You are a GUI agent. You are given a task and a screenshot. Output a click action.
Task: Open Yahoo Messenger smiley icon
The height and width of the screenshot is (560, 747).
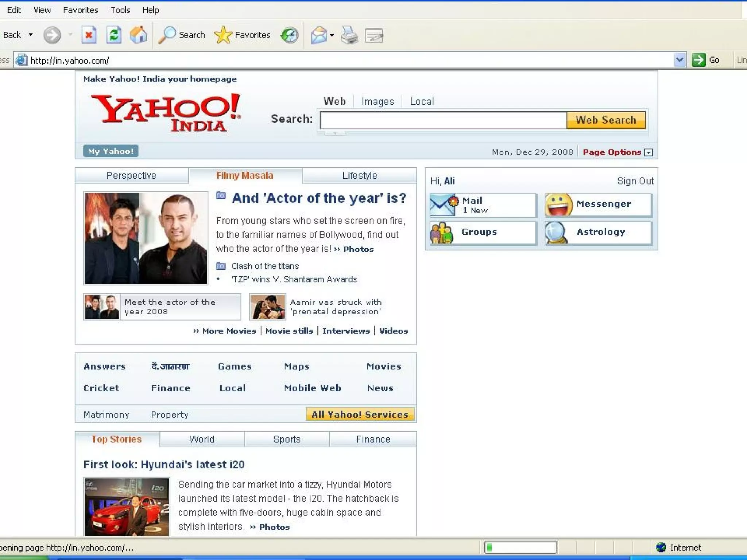point(558,205)
